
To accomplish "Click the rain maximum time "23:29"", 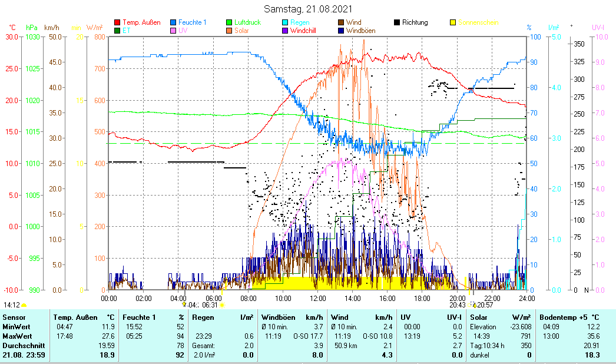I will click(x=204, y=336).
